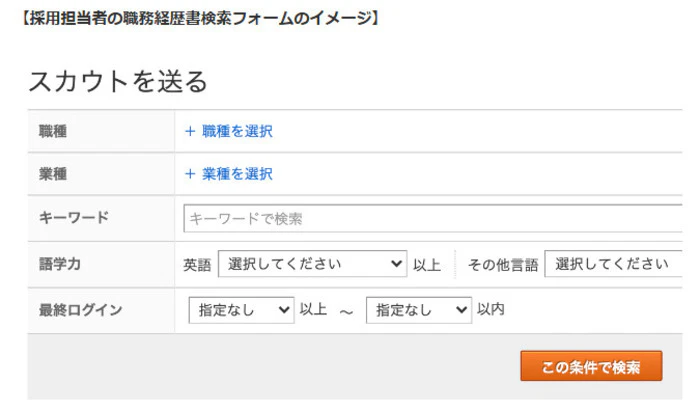Click the plus icon beside 業種を選択
This screenshot has height=411, width=700.
190,174
